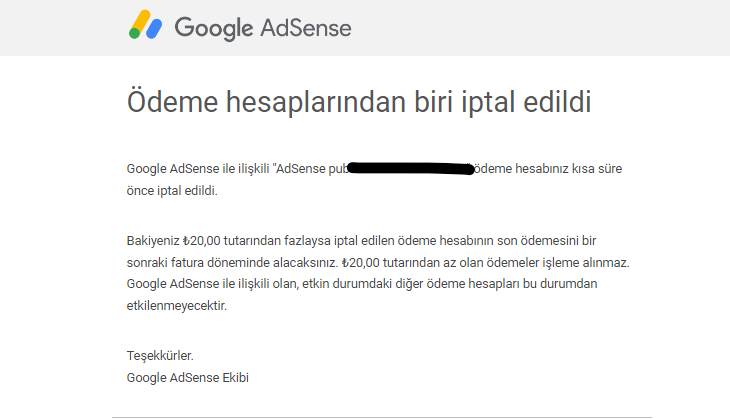The height and width of the screenshot is (419, 730).
Task: Click the heading "Ödeme hesaplarından biri iptal edildi"
Action: pos(359,102)
